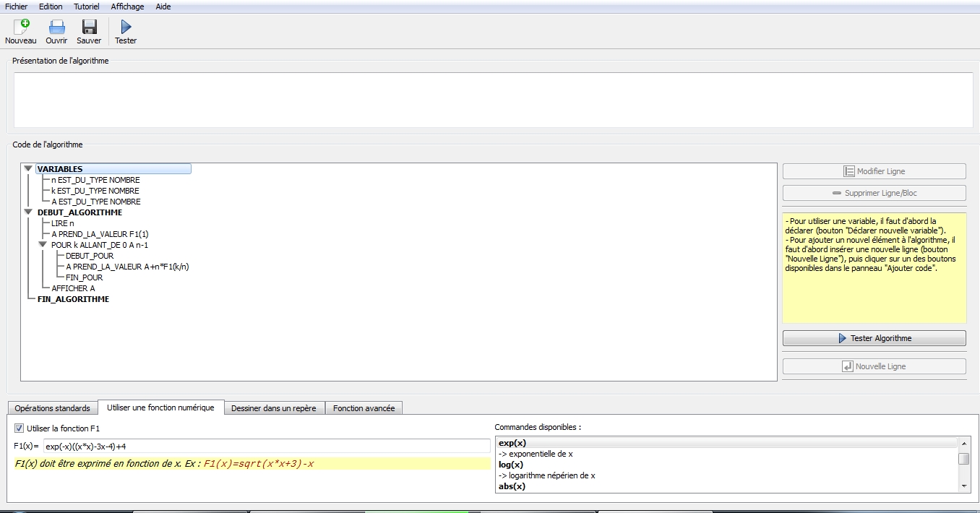Collapse the VARIABLES tree node
The height and width of the screenshot is (513, 980).
pyautogui.click(x=28, y=169)
